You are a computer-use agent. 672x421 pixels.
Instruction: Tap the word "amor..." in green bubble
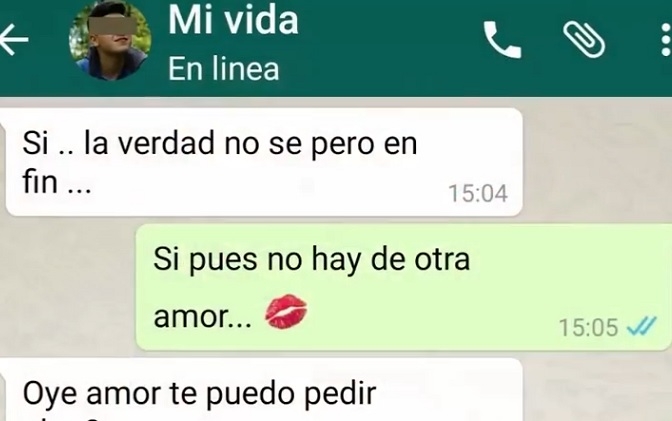[x=203, y=317]
